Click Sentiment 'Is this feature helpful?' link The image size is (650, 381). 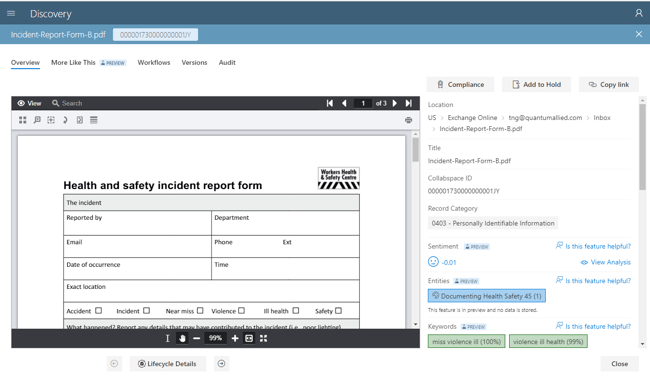(x=593, y=246)
